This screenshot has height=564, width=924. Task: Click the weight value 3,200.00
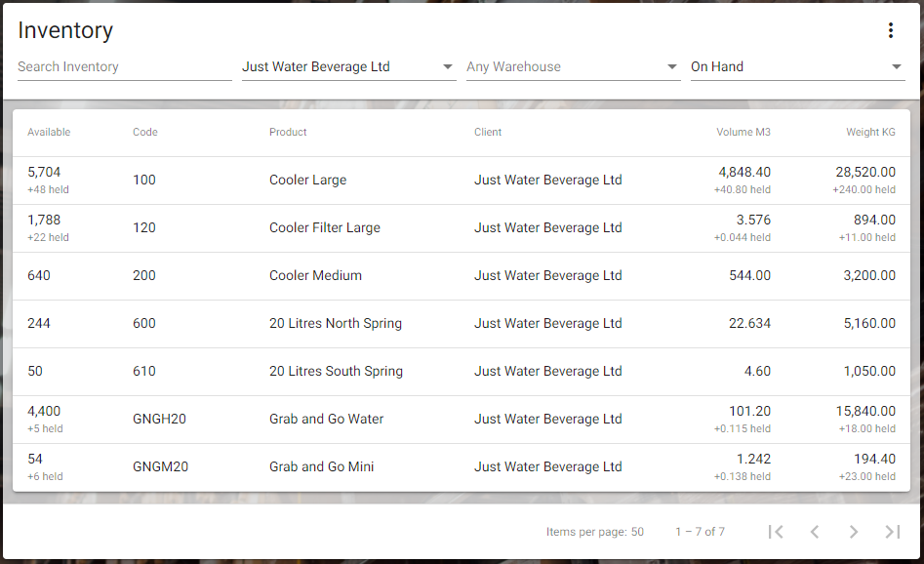(869, 275)
